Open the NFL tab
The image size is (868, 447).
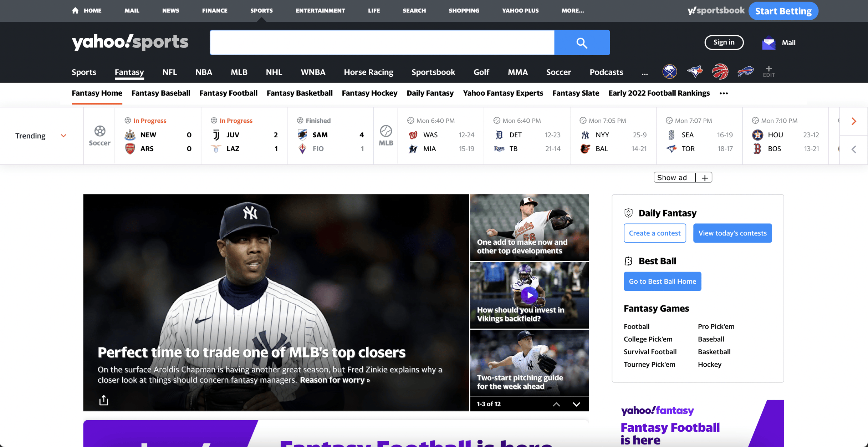[169, 72]
